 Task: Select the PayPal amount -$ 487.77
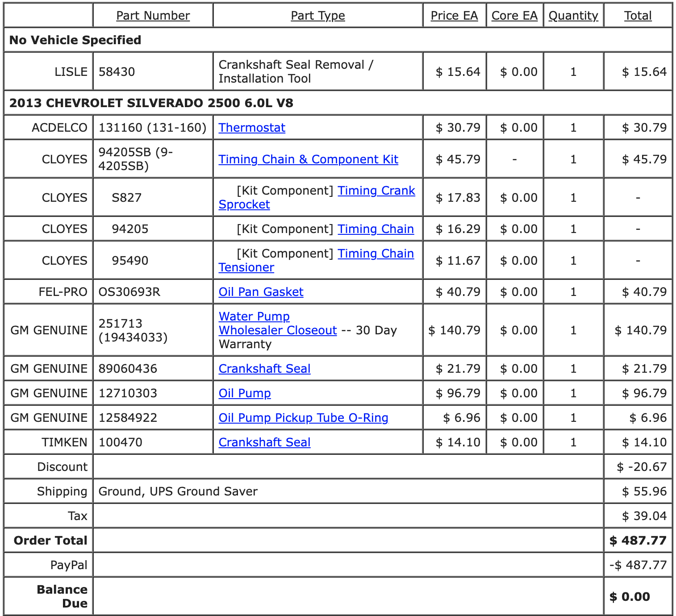click(638, 565)
